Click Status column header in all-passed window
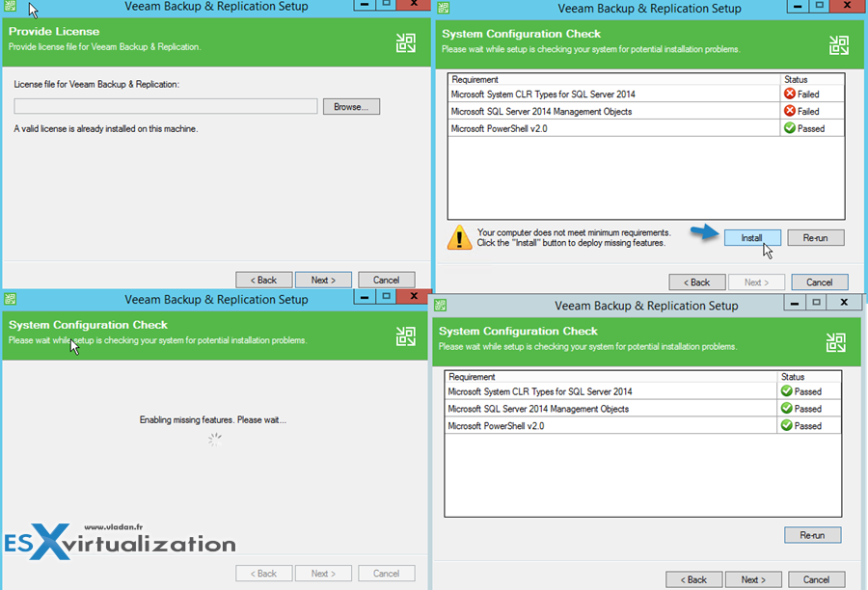 click(x=809, y=377)
